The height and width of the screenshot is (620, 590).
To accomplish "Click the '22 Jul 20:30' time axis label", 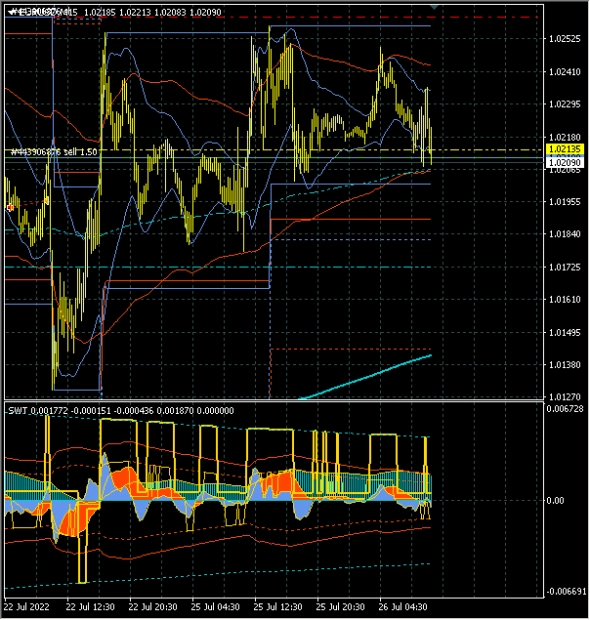I will tap(153, 607).
